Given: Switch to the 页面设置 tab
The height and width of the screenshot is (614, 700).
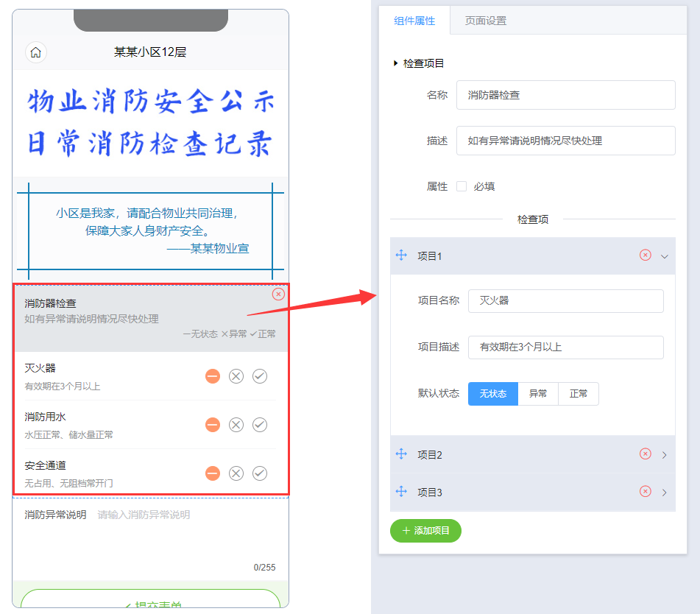Looking at the screenshot, I should (486, 21).
